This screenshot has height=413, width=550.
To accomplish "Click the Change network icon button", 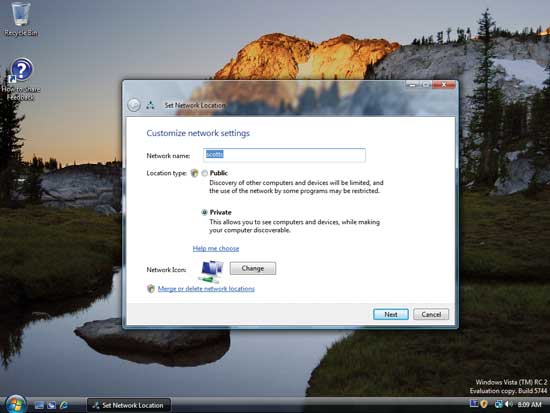I will coord(253,268).
